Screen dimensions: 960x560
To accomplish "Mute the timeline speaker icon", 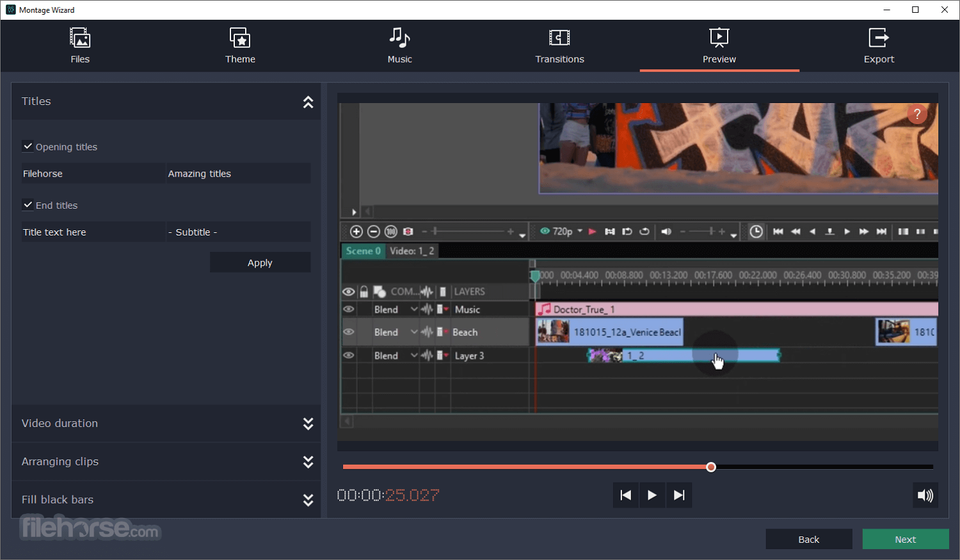I will [666, 232].
